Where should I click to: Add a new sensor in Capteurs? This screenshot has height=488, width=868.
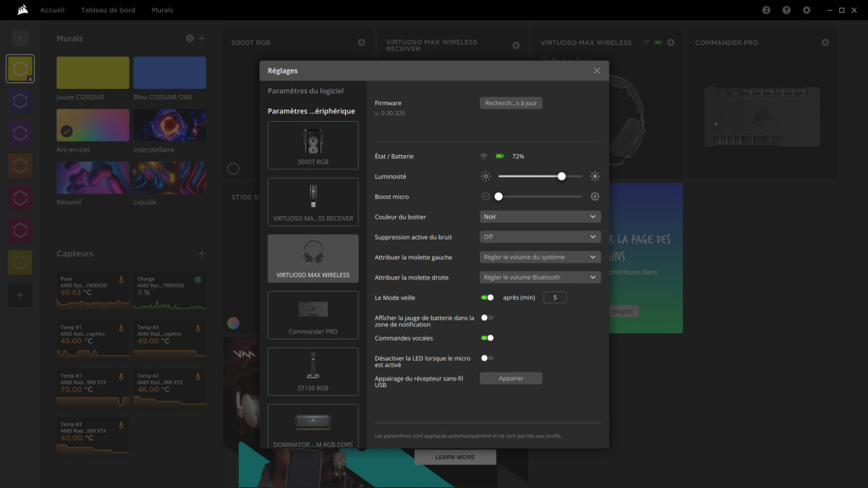click(x=202, y=253)
